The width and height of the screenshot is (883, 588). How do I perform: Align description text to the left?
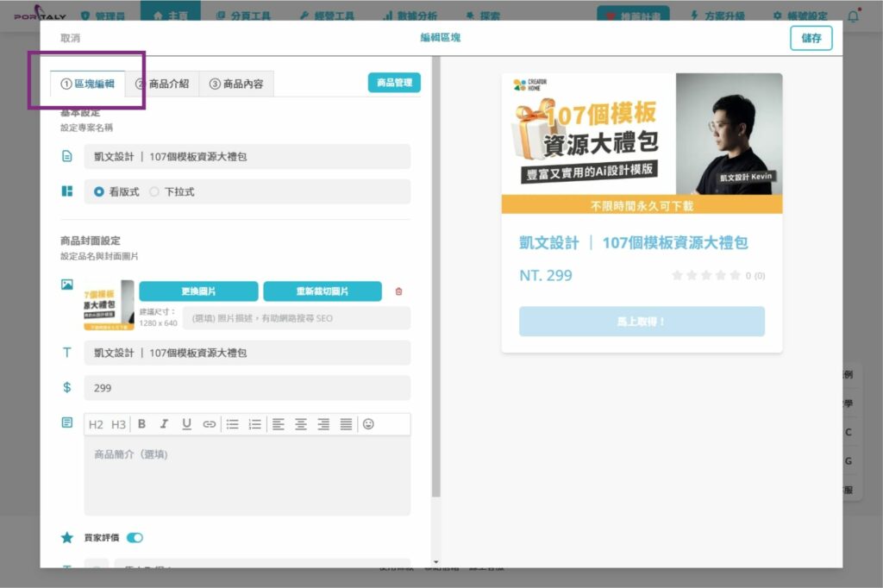click(279, 424)
